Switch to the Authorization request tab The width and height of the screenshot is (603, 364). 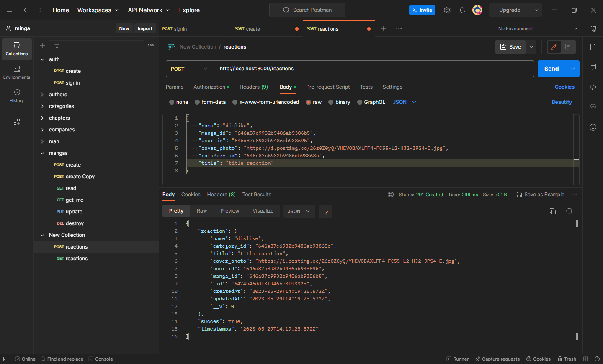211,87
